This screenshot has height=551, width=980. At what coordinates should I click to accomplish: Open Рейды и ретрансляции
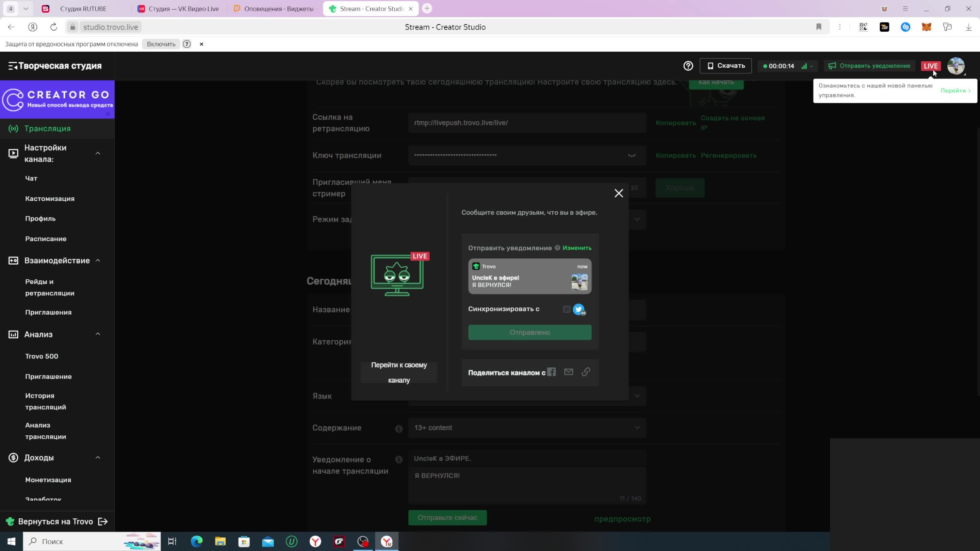tap(50, 287)
